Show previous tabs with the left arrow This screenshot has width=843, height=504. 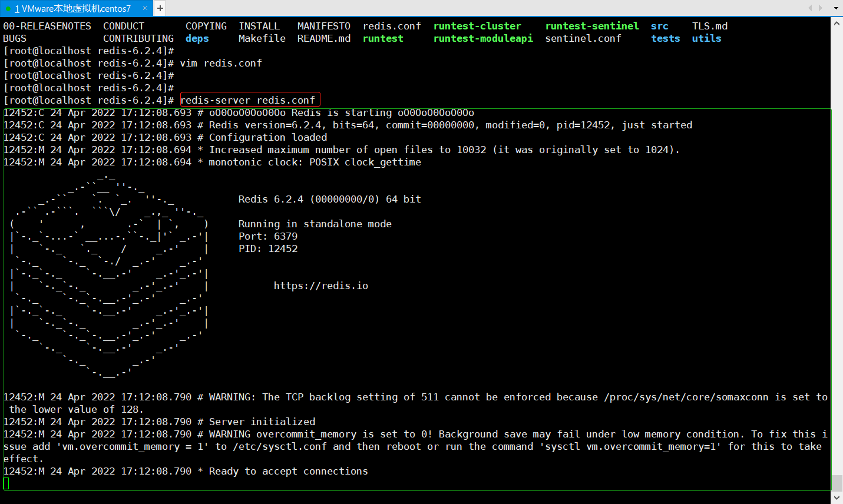[810, 8]
